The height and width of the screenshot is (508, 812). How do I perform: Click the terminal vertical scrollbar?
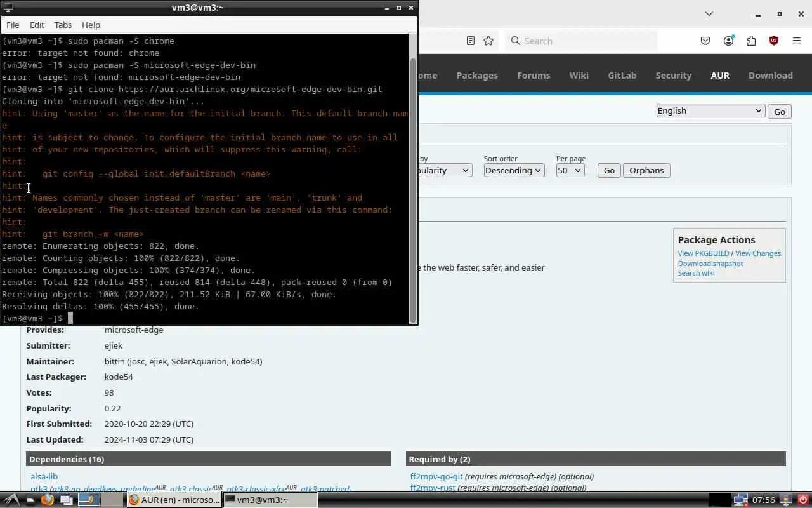pos(413,190)
